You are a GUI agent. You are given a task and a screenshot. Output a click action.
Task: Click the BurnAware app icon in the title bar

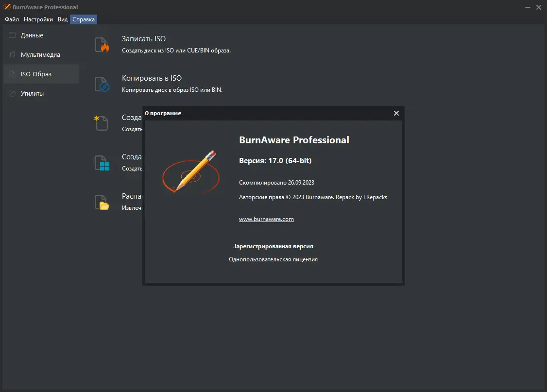coord(7,7)
